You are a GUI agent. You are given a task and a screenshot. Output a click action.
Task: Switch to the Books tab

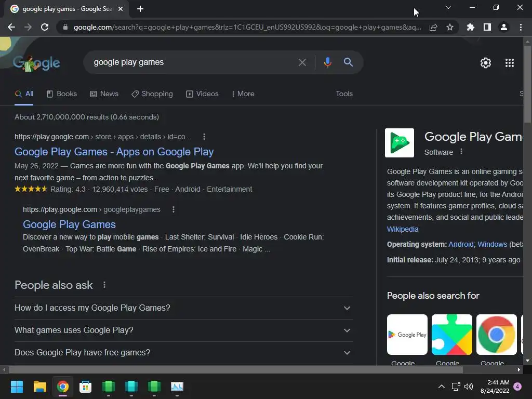[62, 94]
